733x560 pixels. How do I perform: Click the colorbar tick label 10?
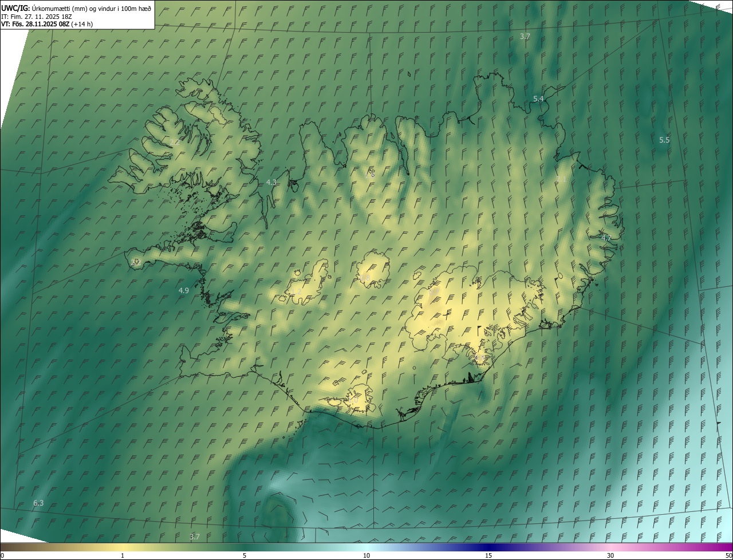[366, 556]
